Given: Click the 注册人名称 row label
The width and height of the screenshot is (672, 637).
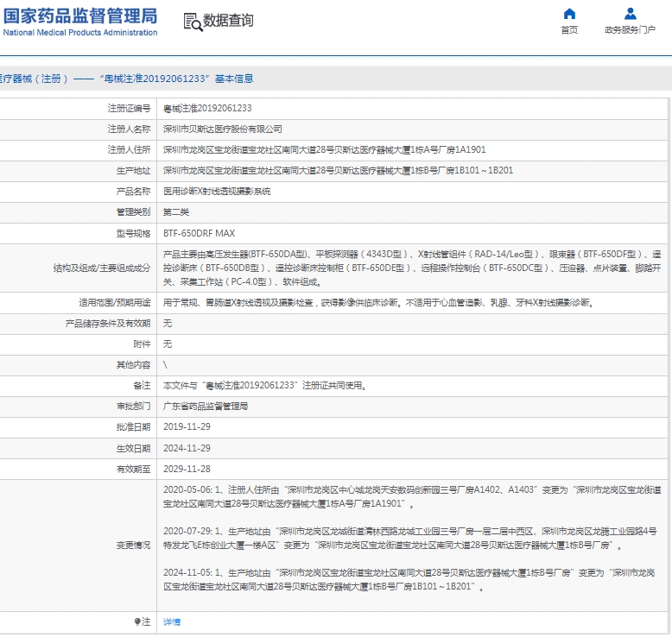Looking at the screenshot, I should (x=129, y=129).
